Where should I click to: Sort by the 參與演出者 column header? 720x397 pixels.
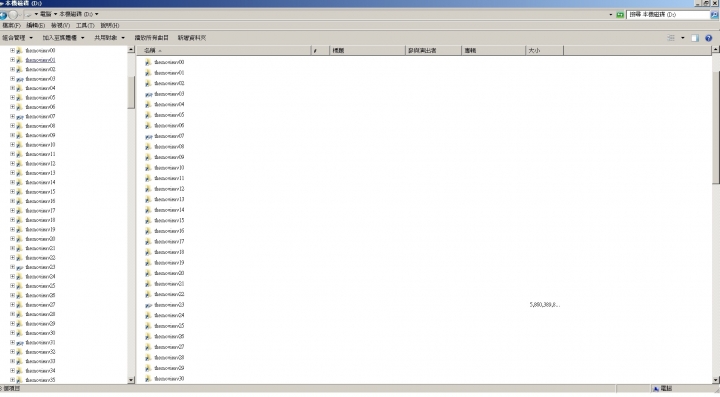tap(433, 50)
